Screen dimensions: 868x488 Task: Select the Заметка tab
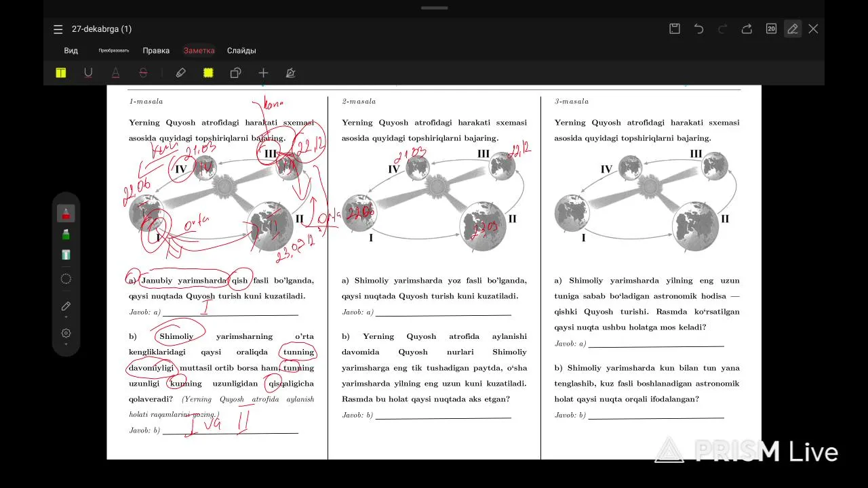click(199, 51)
